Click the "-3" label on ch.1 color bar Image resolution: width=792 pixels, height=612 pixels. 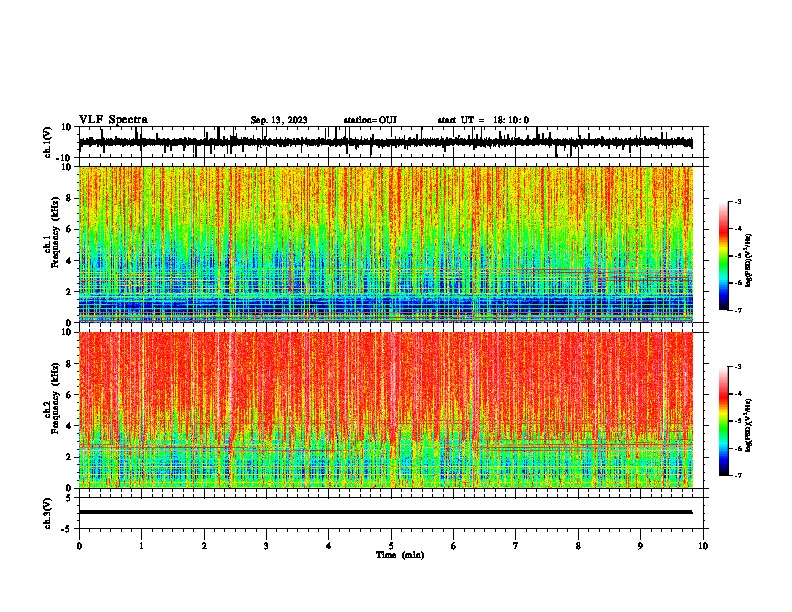click(738, 201)
